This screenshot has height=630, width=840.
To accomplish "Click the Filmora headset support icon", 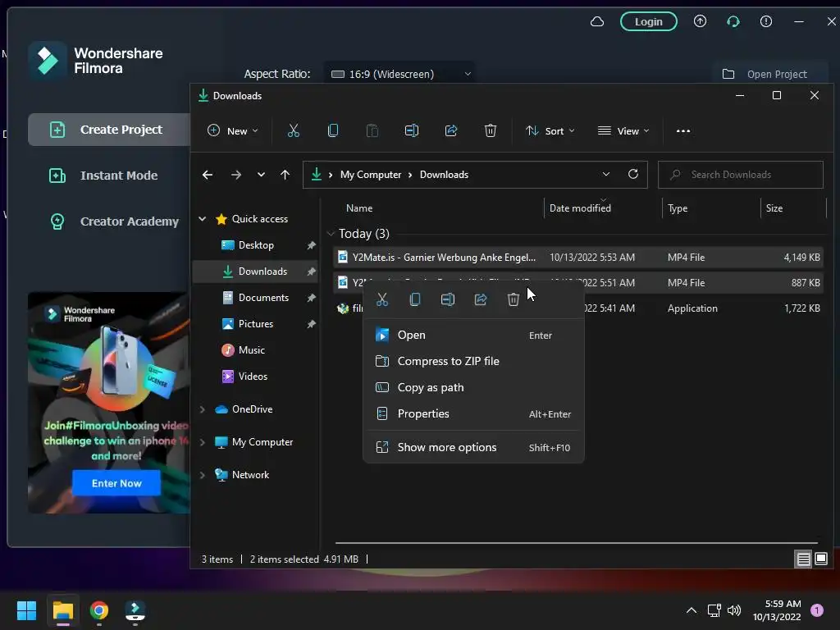I will click(x=733, y=21).
